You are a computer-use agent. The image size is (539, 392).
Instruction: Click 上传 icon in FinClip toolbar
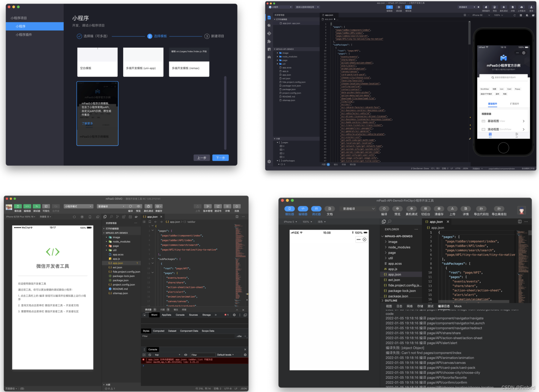(x=452, y=209)
